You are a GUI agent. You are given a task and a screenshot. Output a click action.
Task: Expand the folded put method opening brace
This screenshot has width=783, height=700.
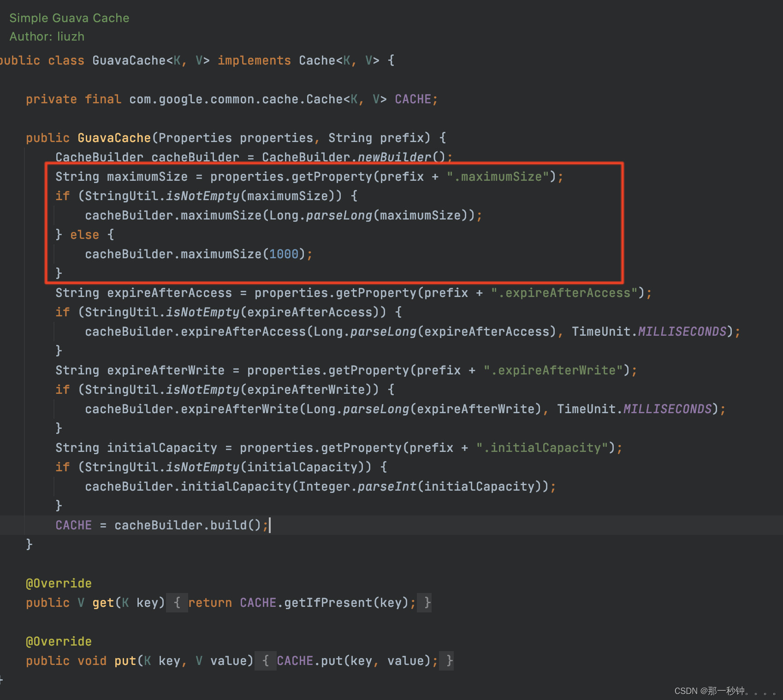(266, 661)
